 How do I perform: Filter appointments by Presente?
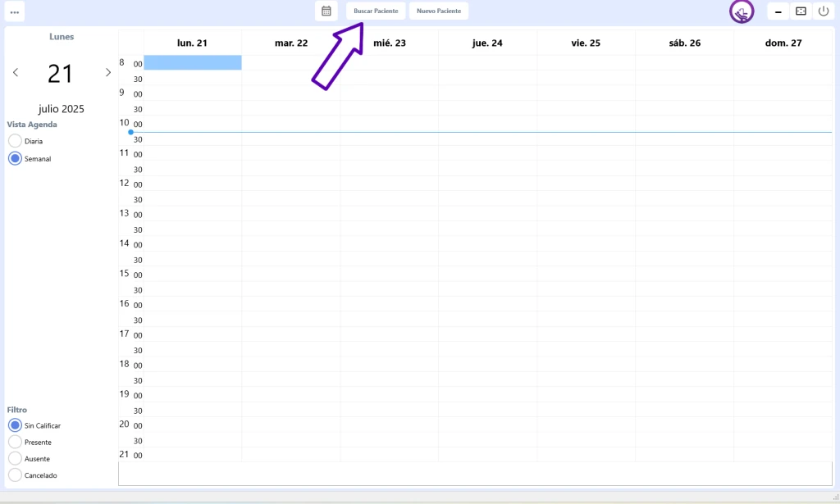click(15, 442)
